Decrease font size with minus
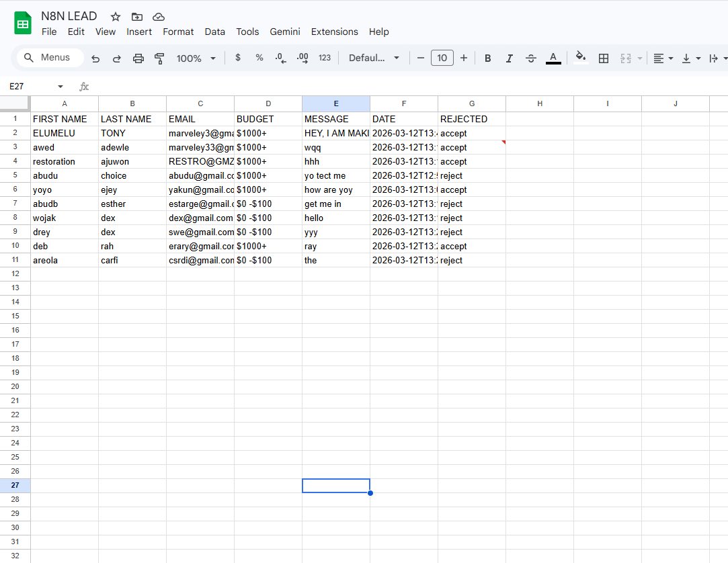Image resolution: width=728 pixels, height=563 pixels. 421,58
